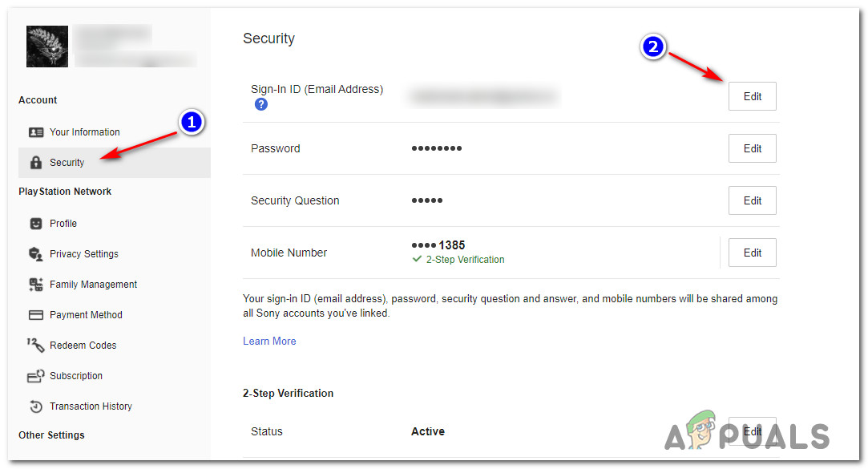Screen dimensions: 868x469
Task: Click the Sign-In ID help question mark
Action: (261, 105)
